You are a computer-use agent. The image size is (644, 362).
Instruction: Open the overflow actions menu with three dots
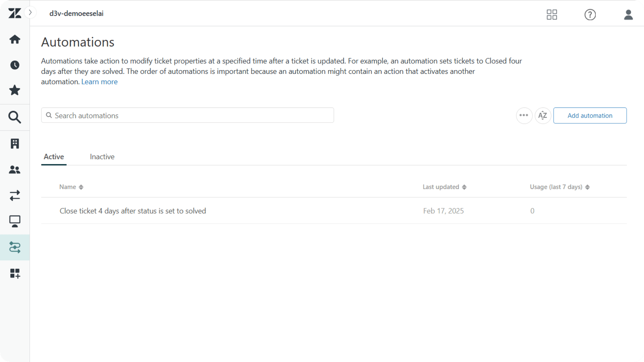pyautogui.click(x=524, y=115)
